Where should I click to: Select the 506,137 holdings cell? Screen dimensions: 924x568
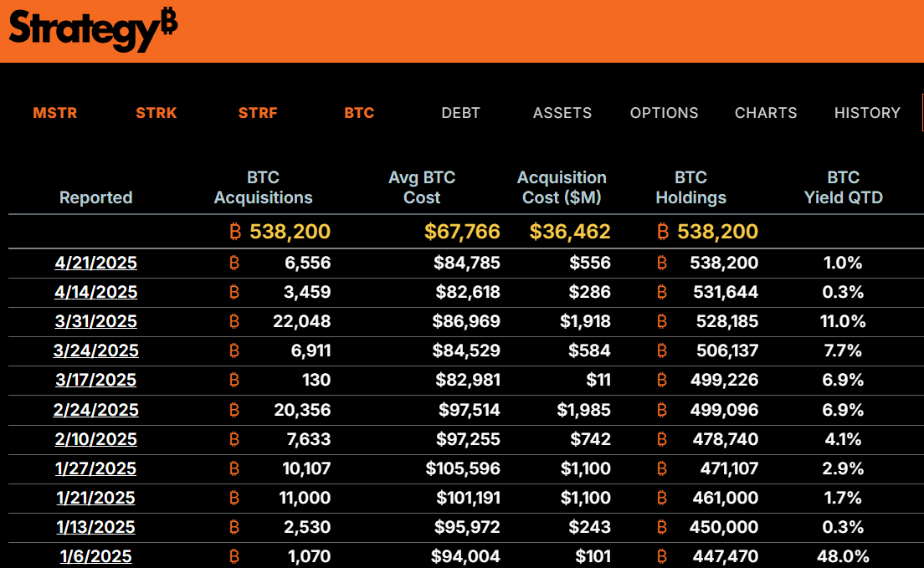click(728, 351)
